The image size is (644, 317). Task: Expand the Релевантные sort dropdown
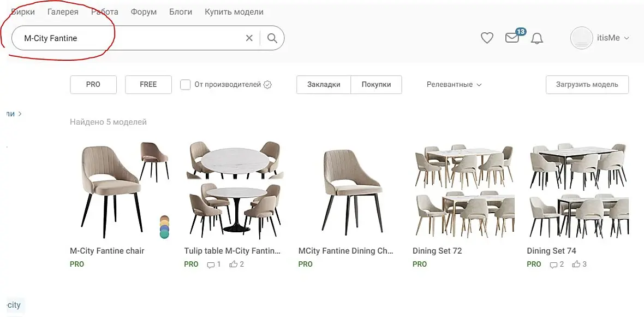click(454, 85)
